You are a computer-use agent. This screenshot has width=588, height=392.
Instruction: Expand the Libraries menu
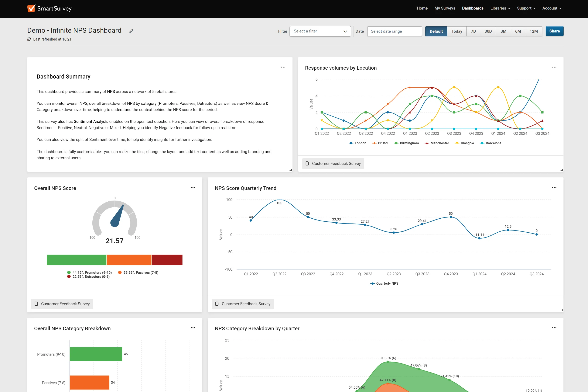tap(500, 8)
